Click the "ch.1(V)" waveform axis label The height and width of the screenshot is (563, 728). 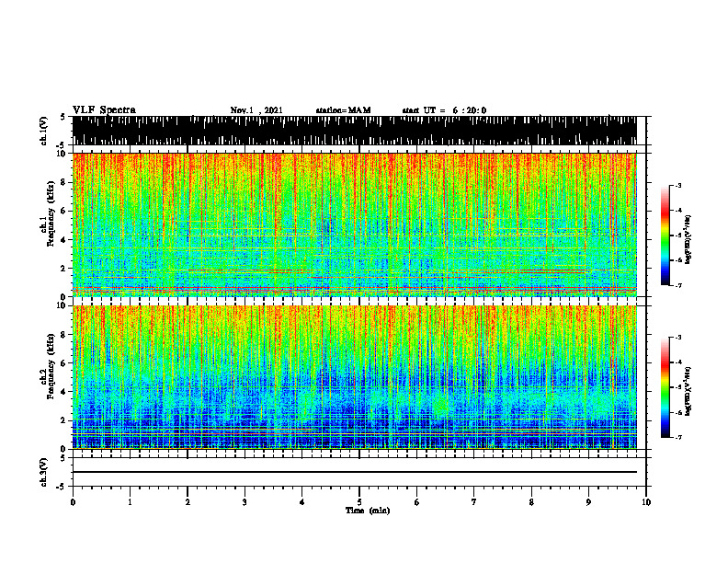click(43, 131)
